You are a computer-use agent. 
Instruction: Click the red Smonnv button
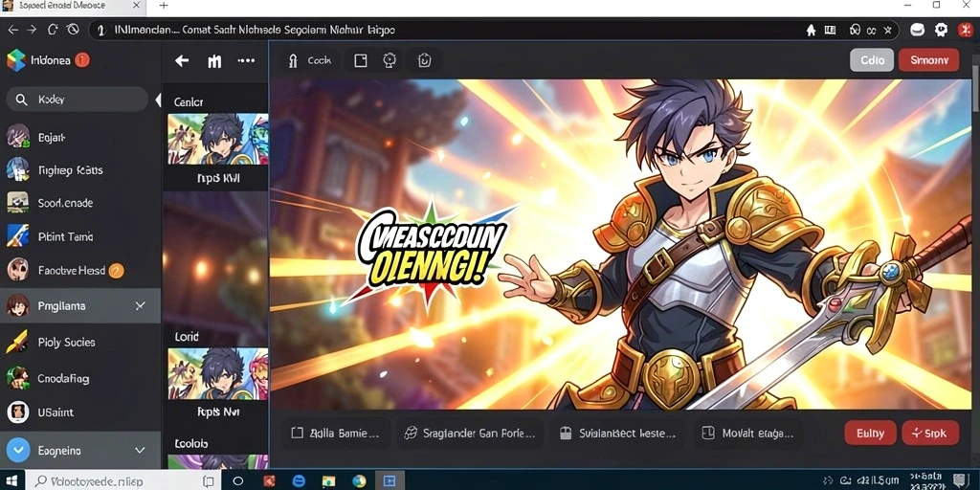[x=928, y=60]
